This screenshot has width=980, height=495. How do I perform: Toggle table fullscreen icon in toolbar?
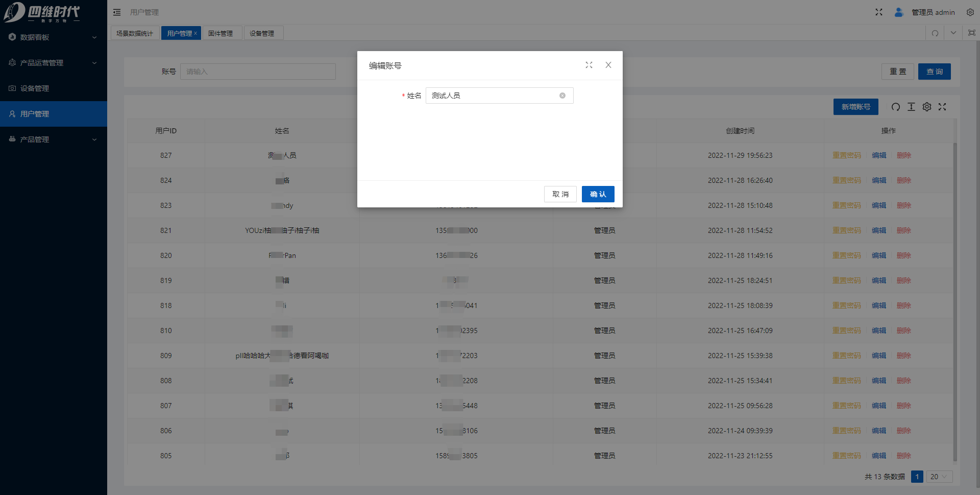point(942,107)
